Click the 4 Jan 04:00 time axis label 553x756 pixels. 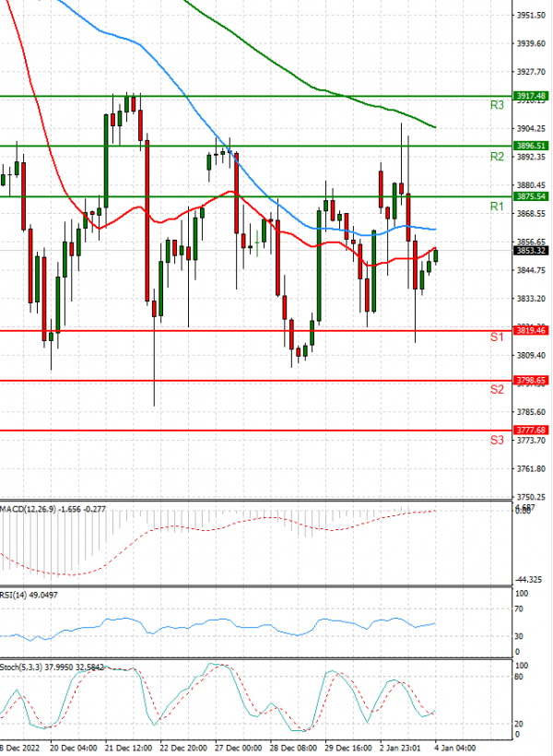[456, 749]
